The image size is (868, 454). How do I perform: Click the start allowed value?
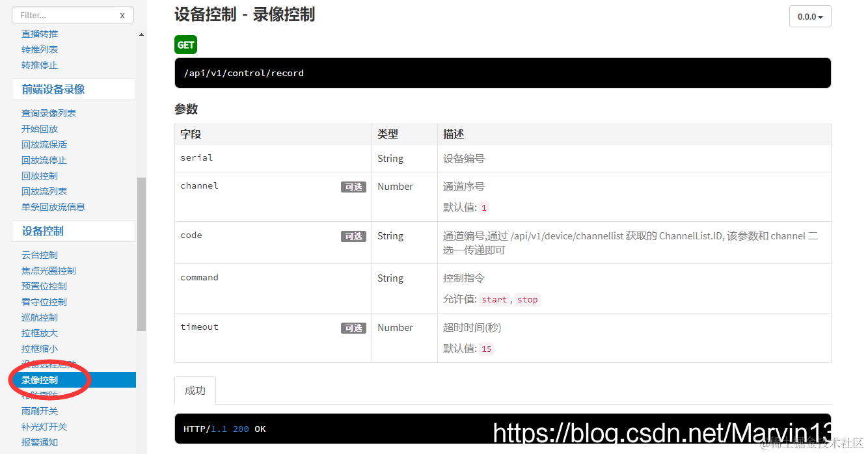[495, 300]
